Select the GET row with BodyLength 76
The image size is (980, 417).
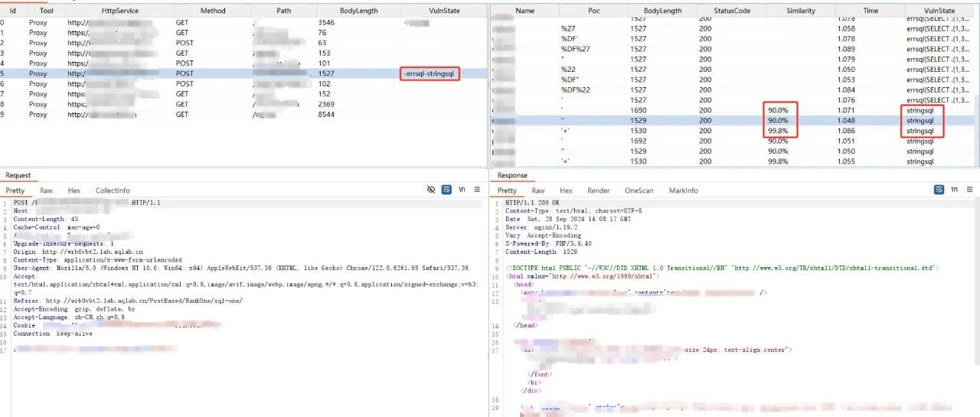pos(243,33)
